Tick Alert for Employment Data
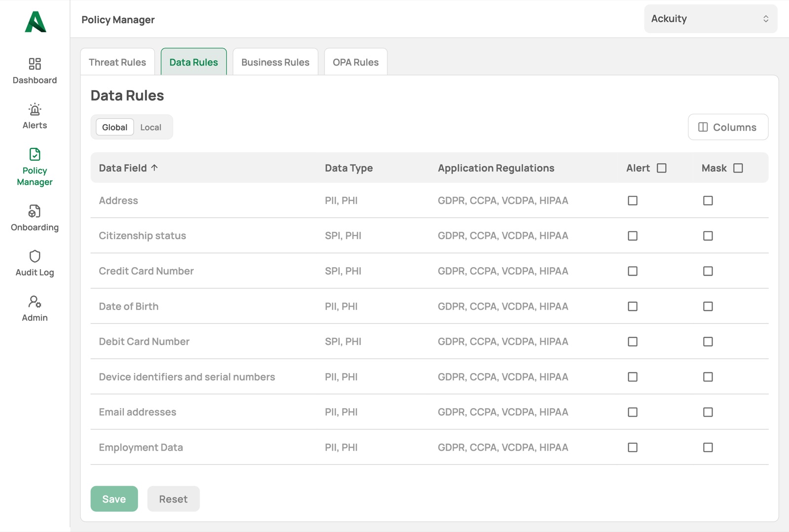The height and width of the screenshot is (532, 789). [633, 447]
